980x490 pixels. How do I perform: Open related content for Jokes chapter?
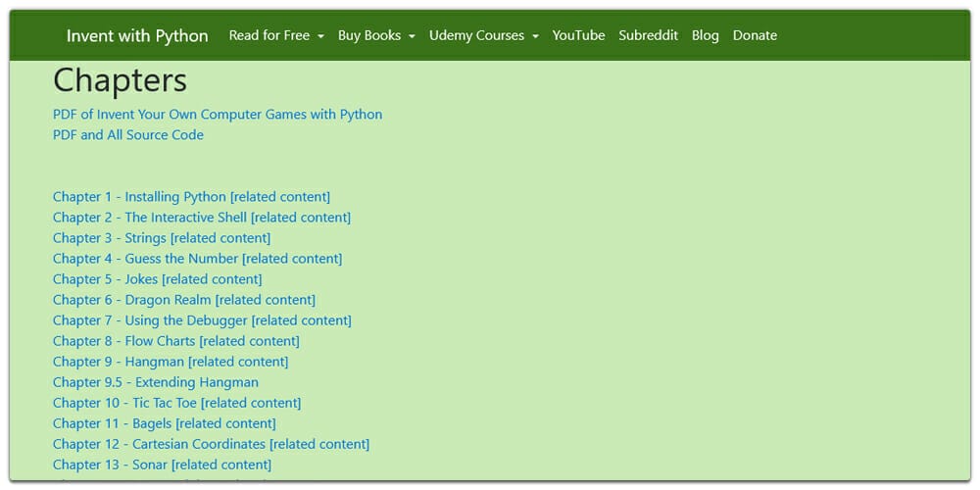tap(212, 279)
